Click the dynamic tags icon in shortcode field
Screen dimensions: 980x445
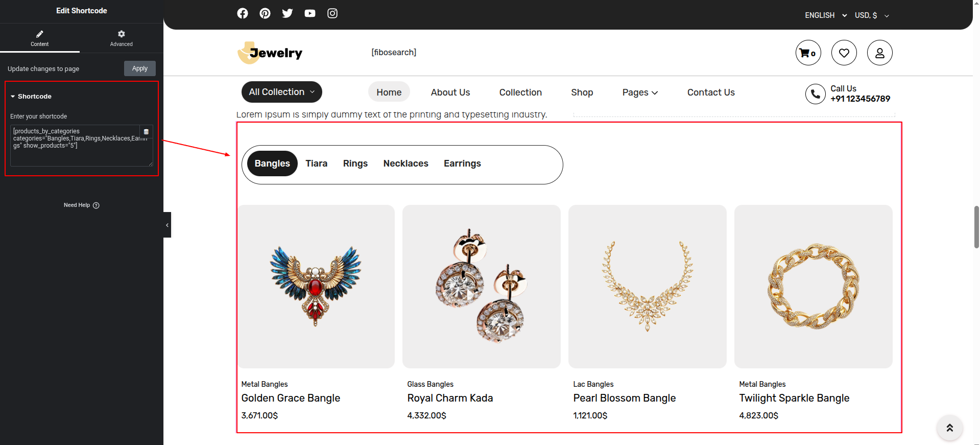pyautogui.click(x=146, y=132)
